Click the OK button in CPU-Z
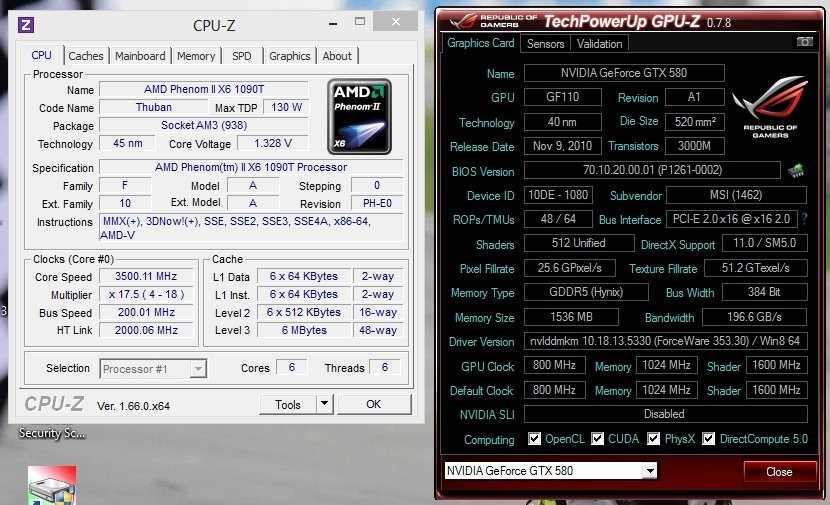This screenshot has width=830, height=505. click(x=374, y=404)
